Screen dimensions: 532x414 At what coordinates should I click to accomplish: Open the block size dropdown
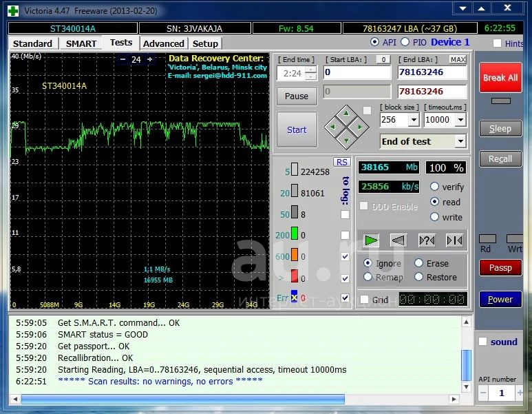pos(413,120)
